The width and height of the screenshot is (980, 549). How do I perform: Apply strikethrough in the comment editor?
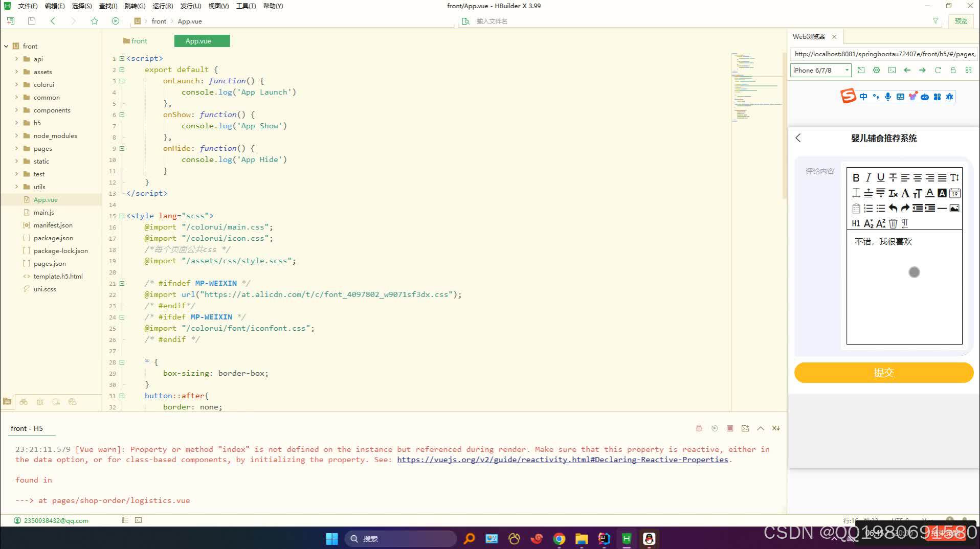tap(893, 178)
